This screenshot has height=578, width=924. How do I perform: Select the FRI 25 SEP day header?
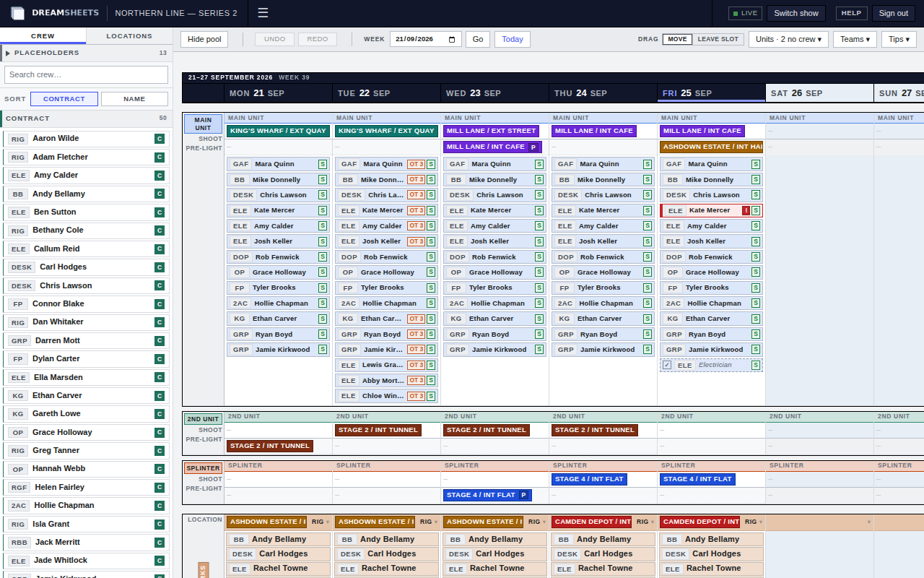click(x=711, y=93)
